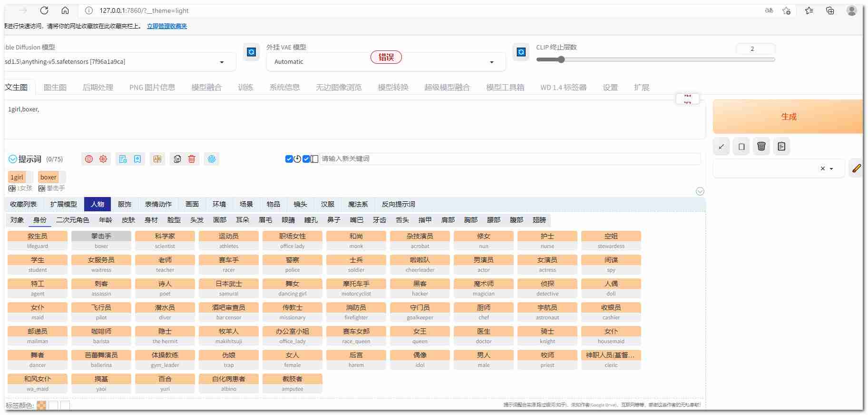Toggle the second blue checkbox before input
Image resolution: width=868 pixels, height=415 pixels.
point(306,159)
